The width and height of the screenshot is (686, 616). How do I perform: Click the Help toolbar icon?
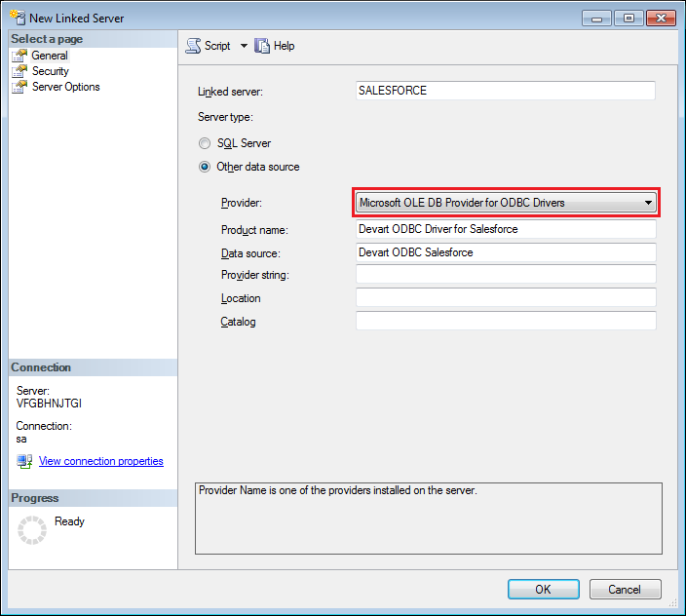(x=262, y=46)
